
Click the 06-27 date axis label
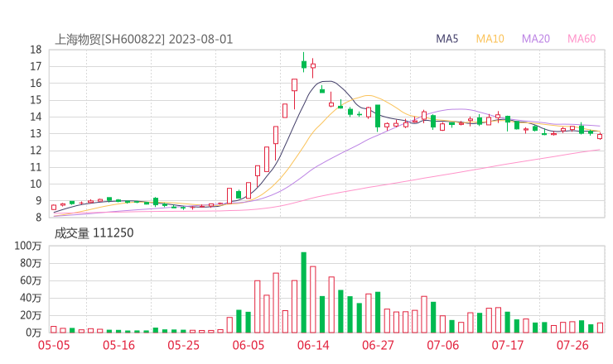[378, 345]
